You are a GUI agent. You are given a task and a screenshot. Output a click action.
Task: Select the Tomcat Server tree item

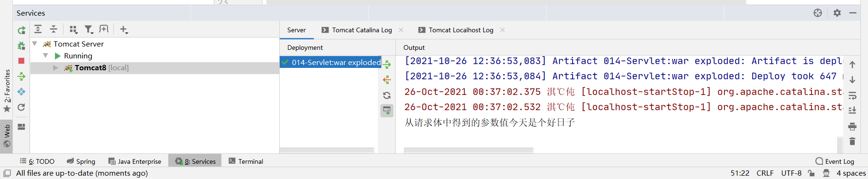(73, 44)
